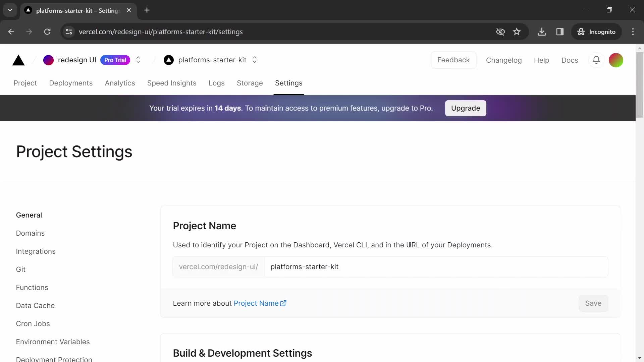Open a new browser tab
This screenshot has height=362, width=644.
(x=147, y=10)
